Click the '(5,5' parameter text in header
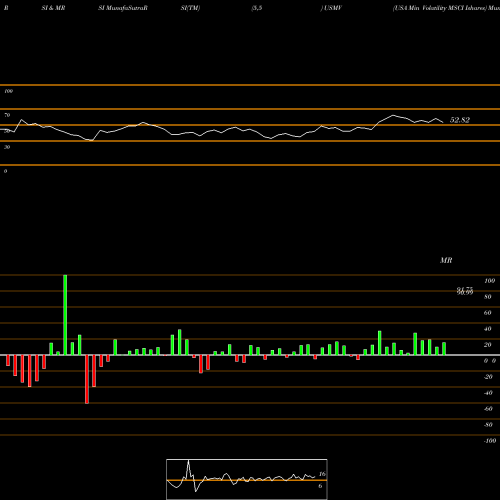The height and width of the screenshot is (500, 500). 257,8
